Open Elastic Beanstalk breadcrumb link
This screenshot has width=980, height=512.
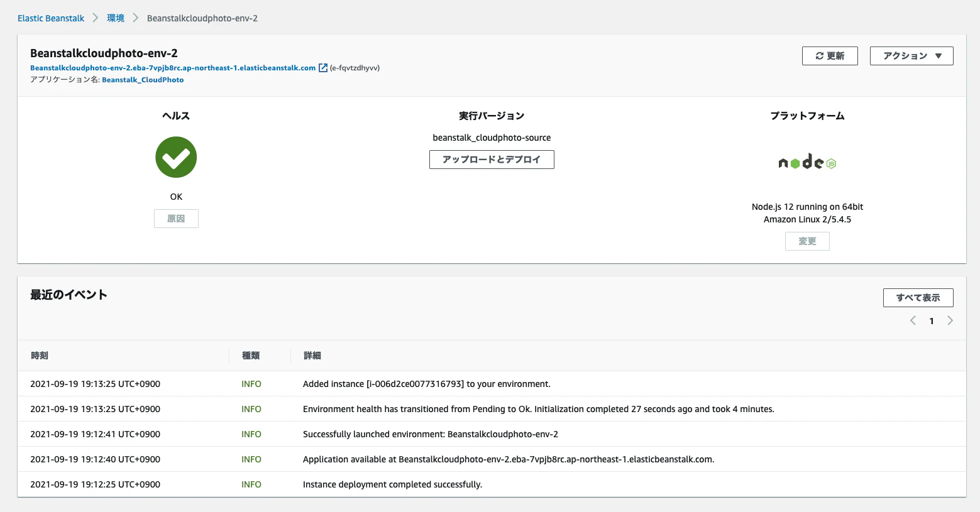pyautogui.click(x=51, y=18)
